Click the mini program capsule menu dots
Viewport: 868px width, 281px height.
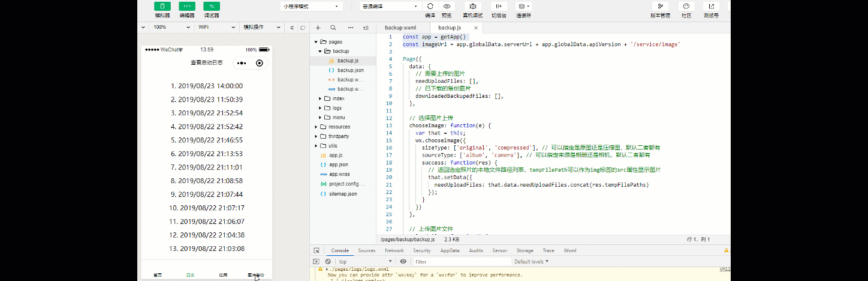tap(241, 63)
